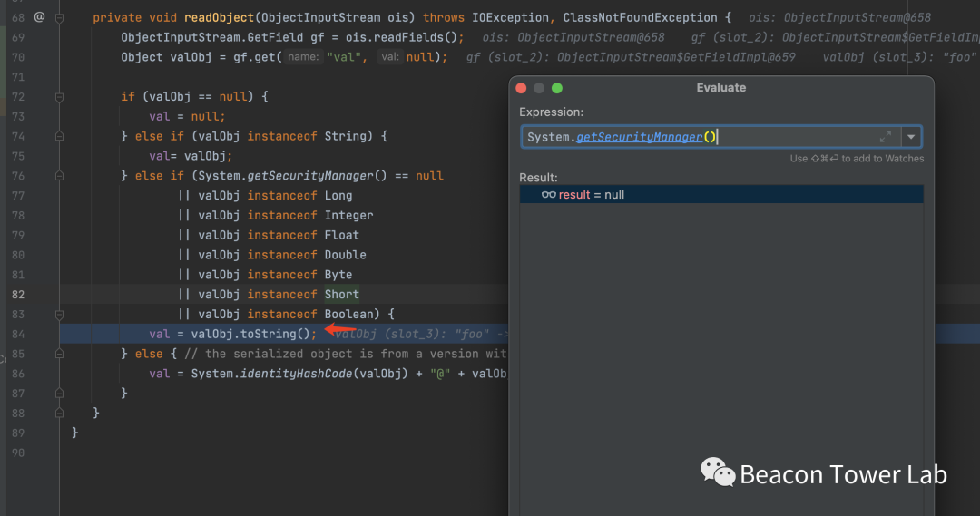Click the watch glasses icon beside result
Image resolution: width=980 pixels, height=516 pixels.
point(548,195)
